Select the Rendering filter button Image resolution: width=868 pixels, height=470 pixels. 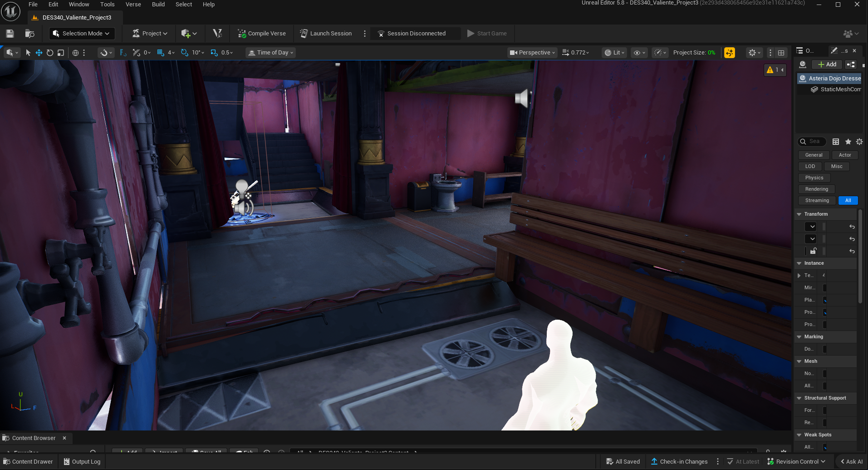point(816,189)
